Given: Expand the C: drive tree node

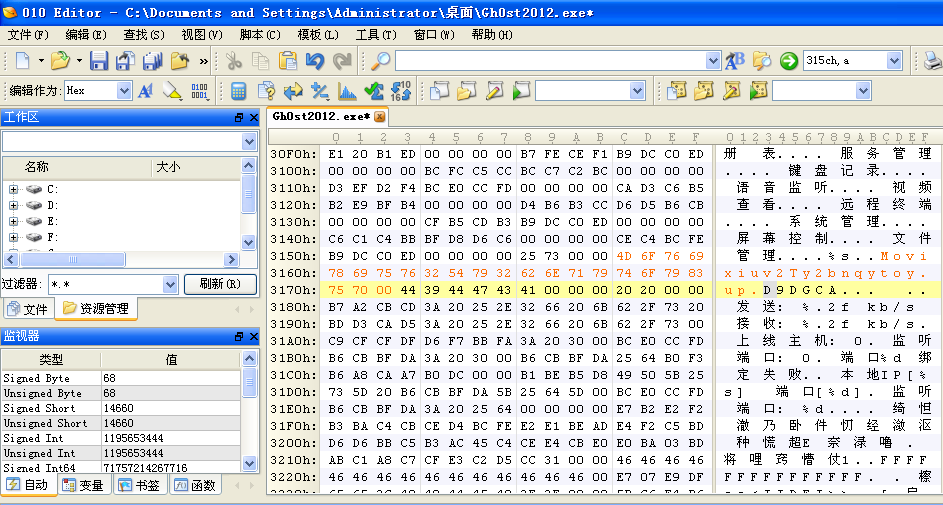Looking at the screenshot, I should (x=13, y=189).
